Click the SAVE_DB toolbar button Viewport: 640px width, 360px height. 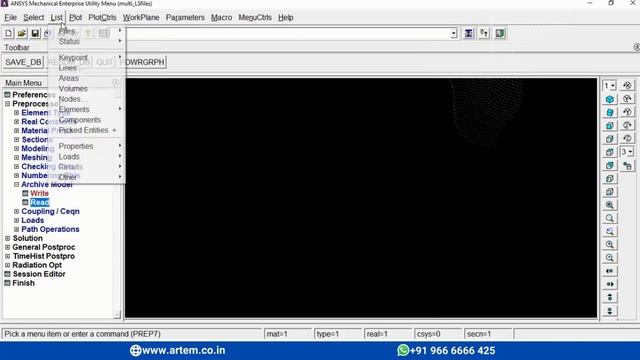[23, 62]
